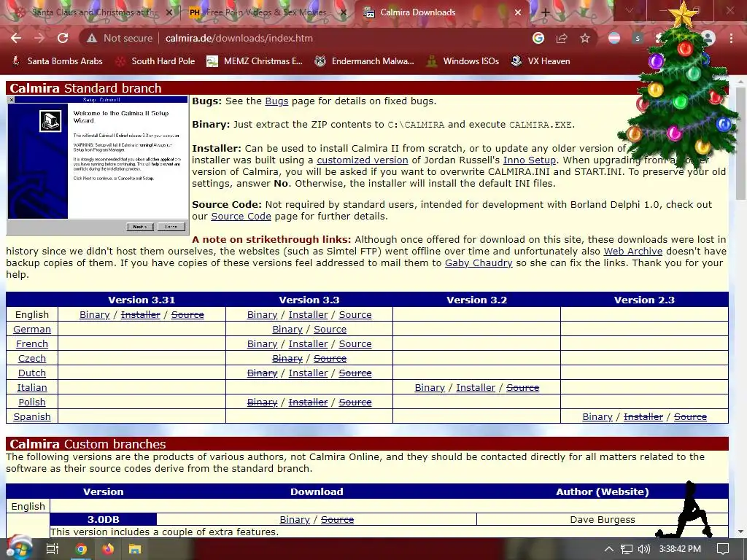Close the Calmira Downloads tab
The width and height of the screenshot is (747, 560).
coord(518,12)
